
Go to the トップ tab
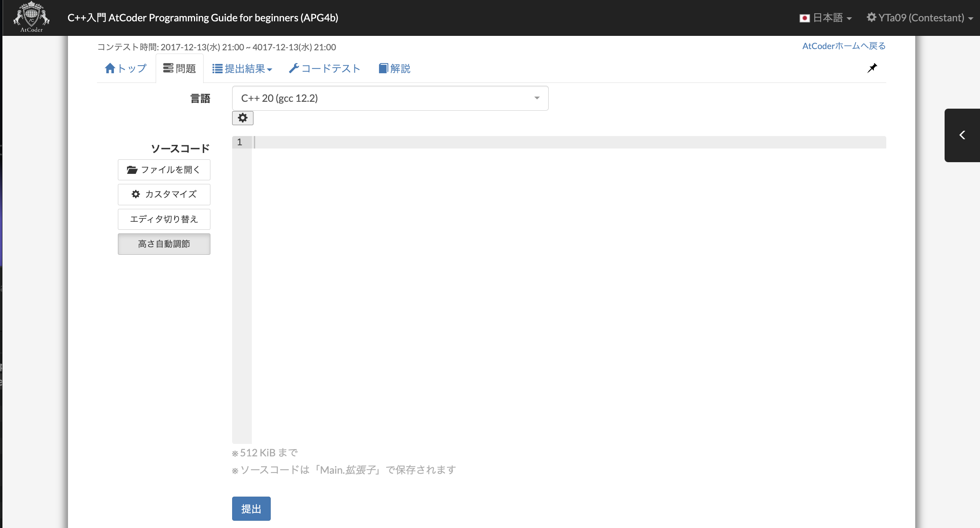tap(126, 68)
